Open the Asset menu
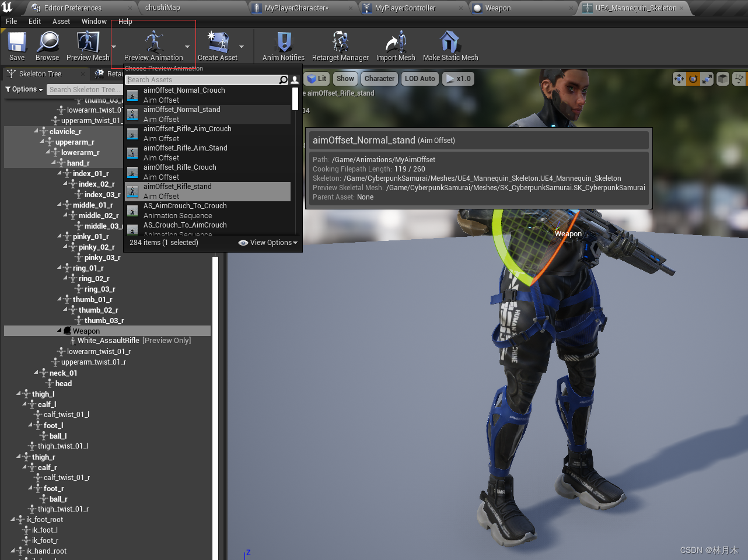Image resolution: width=748 pixels, height=560 pixels. coord(61,22)
